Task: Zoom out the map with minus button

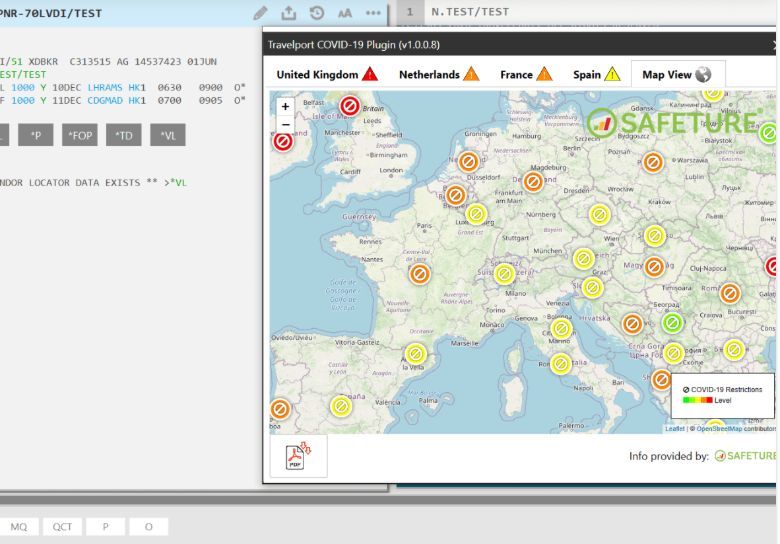Action: [x=286, y=124]
